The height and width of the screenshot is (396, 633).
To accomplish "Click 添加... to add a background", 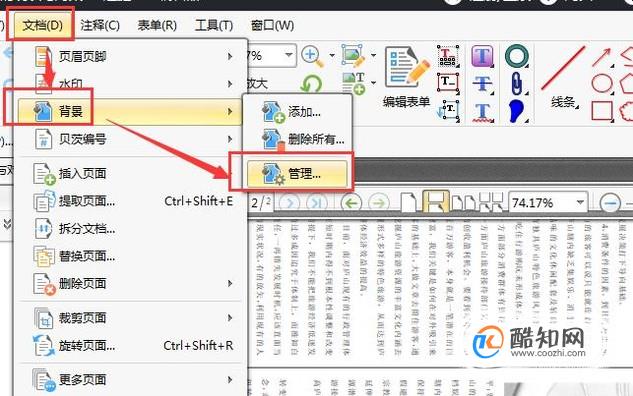I will click(x=297, y=112).
